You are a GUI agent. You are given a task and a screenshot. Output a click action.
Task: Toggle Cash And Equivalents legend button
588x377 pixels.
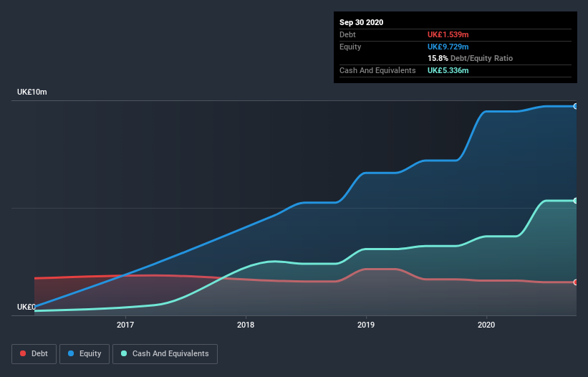coord(165,354)
